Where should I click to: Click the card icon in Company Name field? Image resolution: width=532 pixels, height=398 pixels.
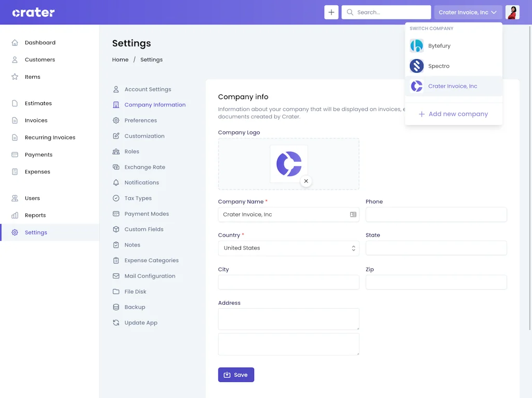[353, 214]
